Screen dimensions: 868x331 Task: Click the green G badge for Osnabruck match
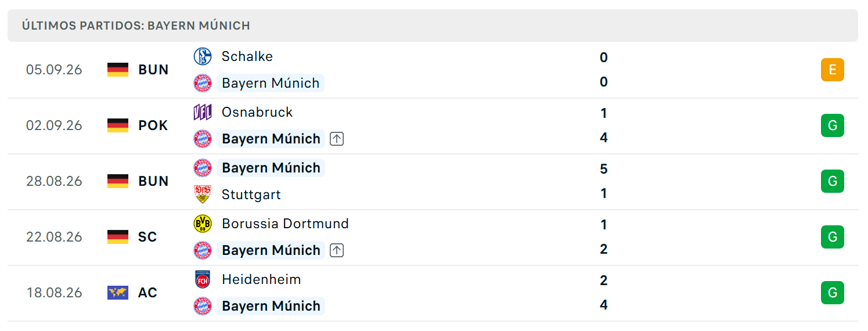(x=832, y=125)
